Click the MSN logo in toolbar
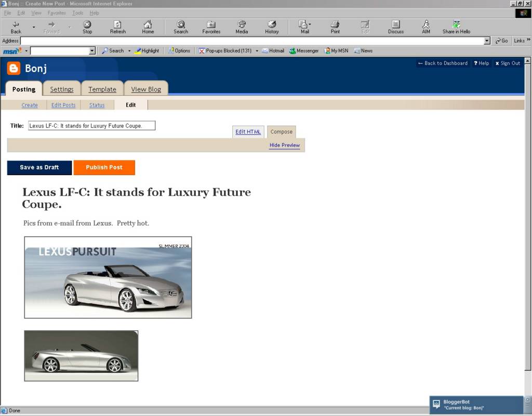 (x=12, y=51)
